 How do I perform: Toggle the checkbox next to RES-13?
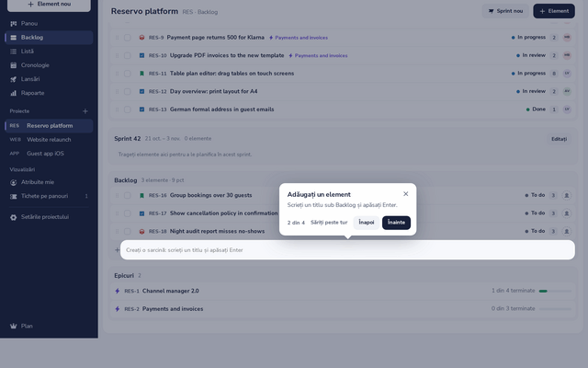(128, 109)
